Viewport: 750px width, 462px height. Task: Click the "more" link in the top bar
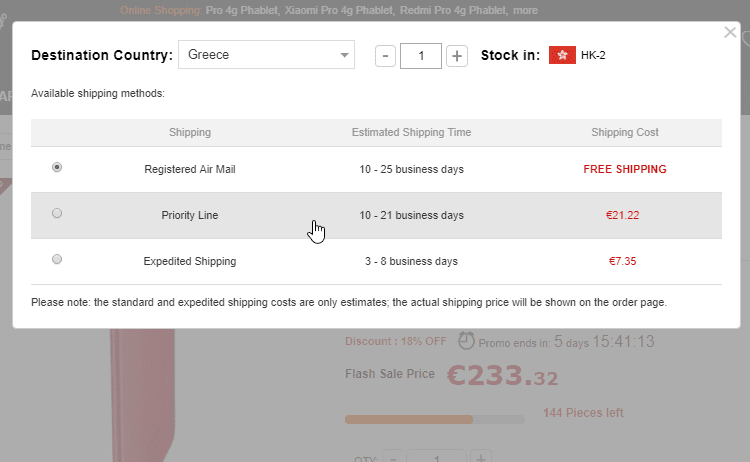pyautogui.click(x=525, y=11)
